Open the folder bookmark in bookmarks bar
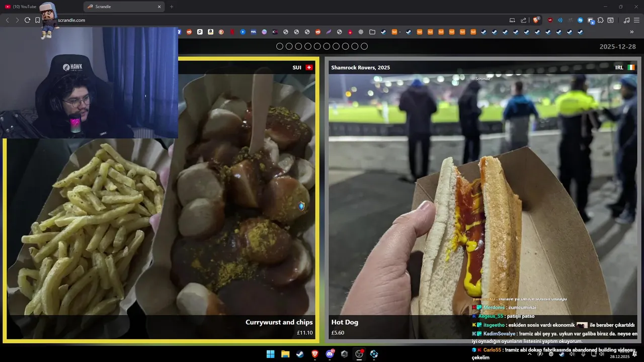Viewport: 644px width, 362px height. coord(372,32)
